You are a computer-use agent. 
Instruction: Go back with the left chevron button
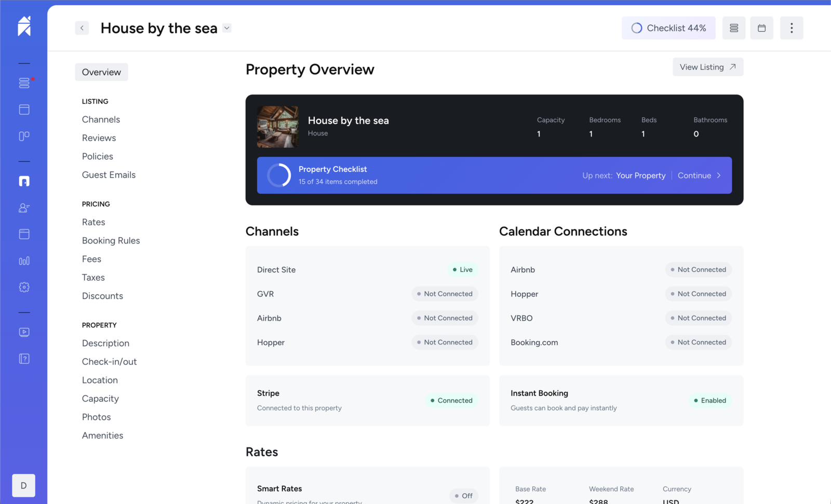click(82, 28)
